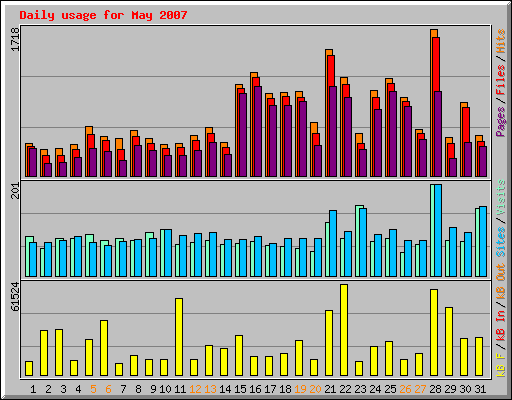Click the kB F legend label
Viewport: 512px width, 400px height.
pyautogui.click(x=501, y=365)
